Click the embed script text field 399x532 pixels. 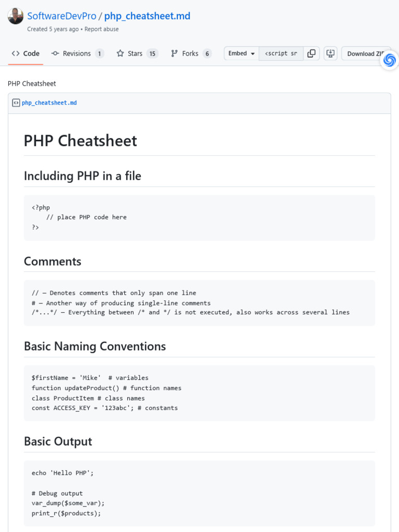click(281, 54)
